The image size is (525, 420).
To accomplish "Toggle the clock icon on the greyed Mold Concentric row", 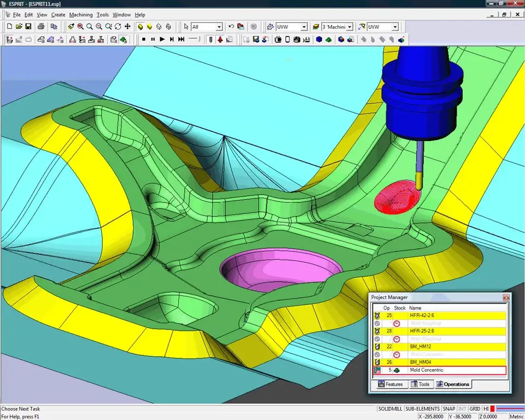I will 396,354.
